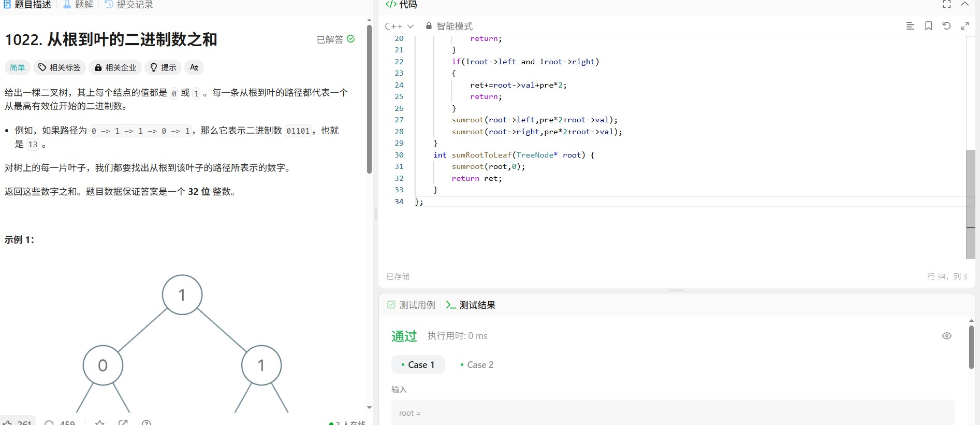This screenshot has height=425, width=980.
Task: Expand 相关标签 tags
Action: pyautogui.click(x=60, y=67)
